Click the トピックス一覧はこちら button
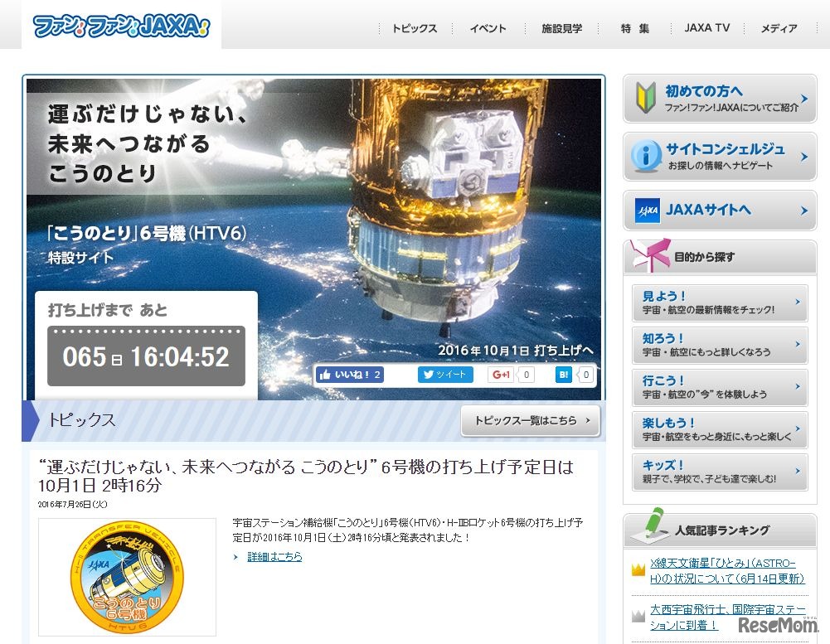The width and height of the screenshot is (830, 644). point(529,423)
